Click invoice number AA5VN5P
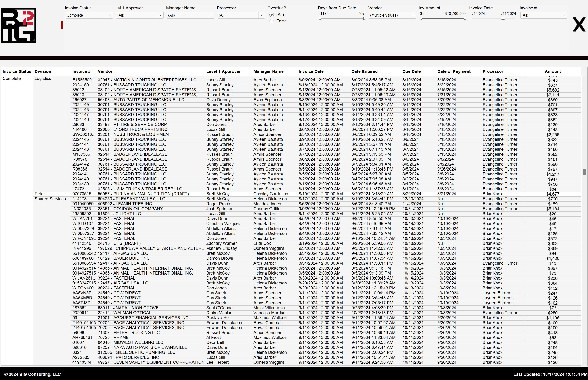 pos(82,293)
